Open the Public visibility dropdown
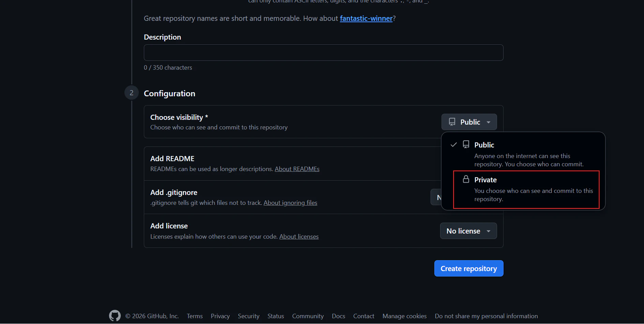Image resolution: width=644 pixels, height=324 pixels. point(469,122)
